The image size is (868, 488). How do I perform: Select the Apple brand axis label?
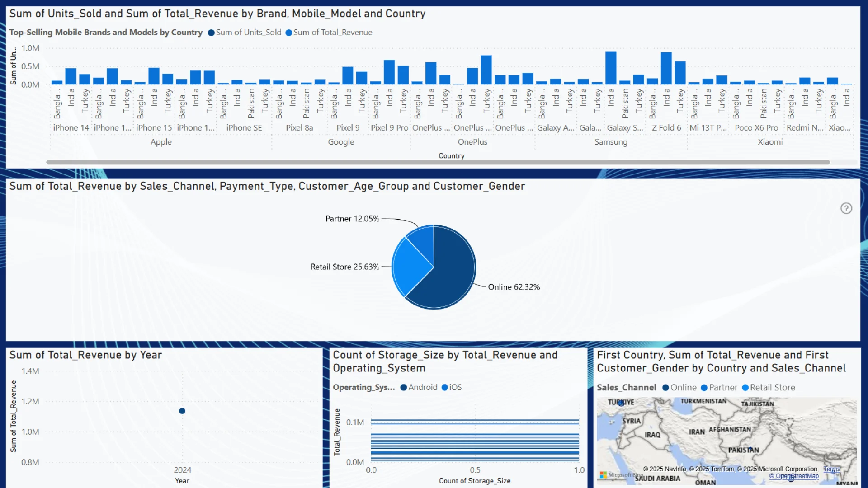click(x=161, y=142)
